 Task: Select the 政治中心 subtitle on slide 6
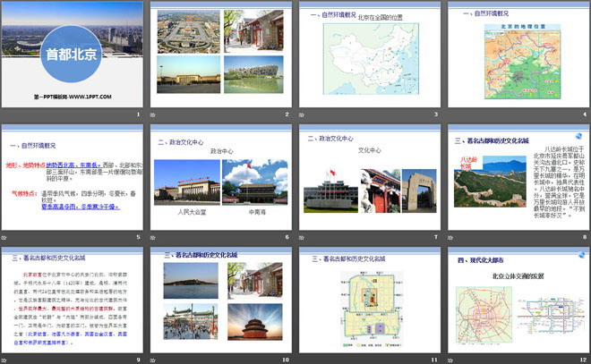pos(221,151)
